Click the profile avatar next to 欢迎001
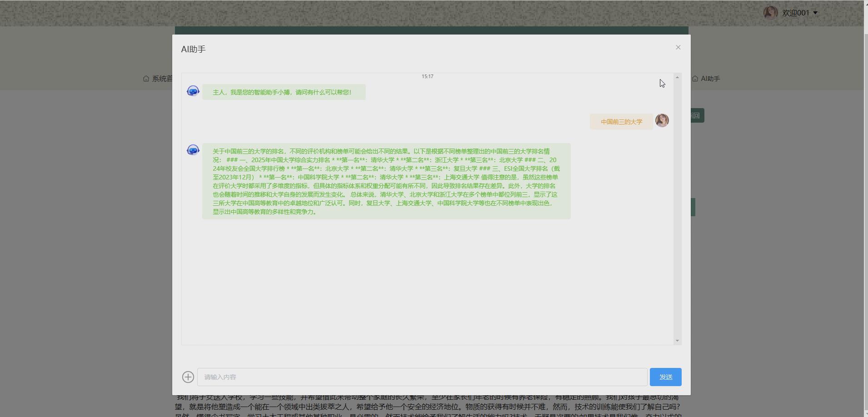 coord(770,13)
